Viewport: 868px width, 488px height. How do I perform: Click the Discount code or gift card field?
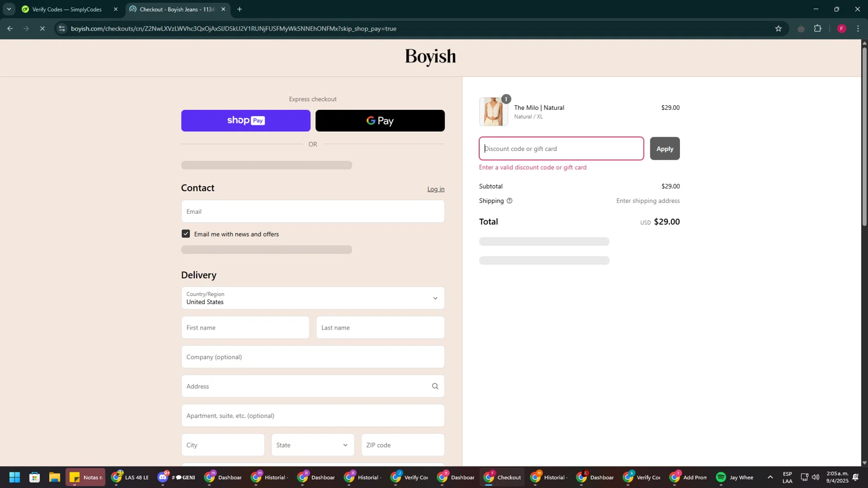(561, 149)
